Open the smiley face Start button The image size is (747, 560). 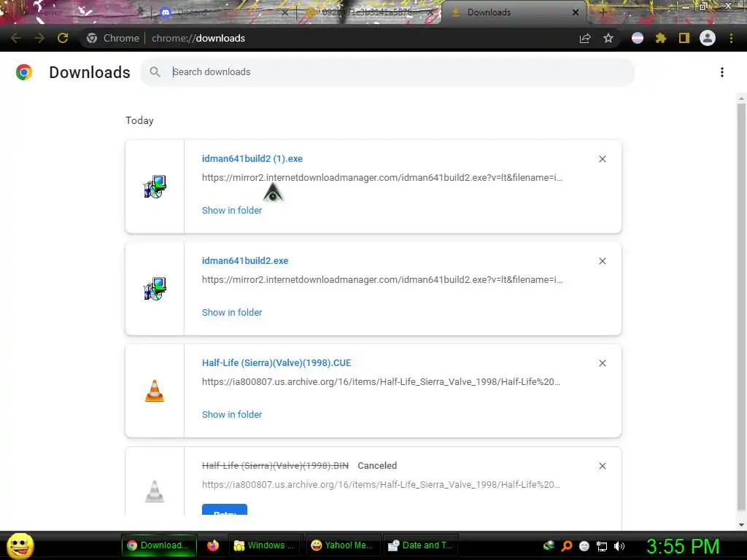point(20,545)
